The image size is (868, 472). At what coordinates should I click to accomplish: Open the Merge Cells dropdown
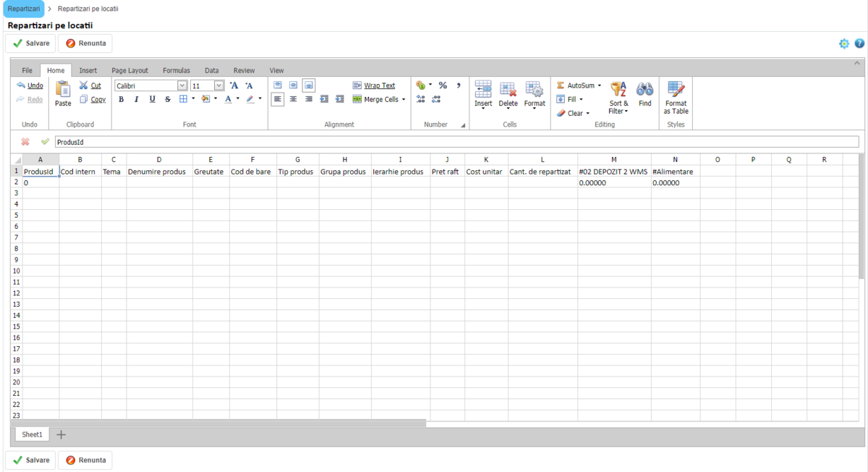[403, 100]
